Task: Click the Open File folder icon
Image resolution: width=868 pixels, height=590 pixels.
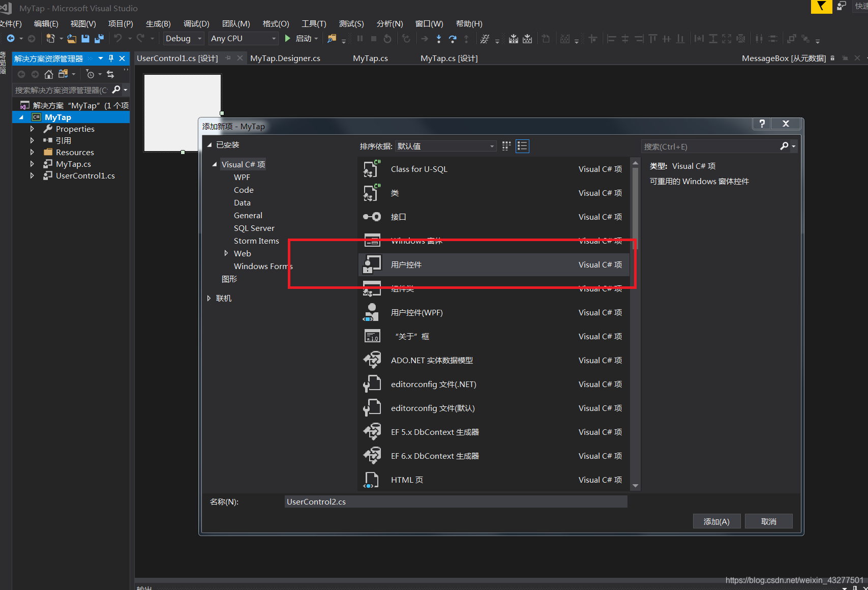Action: click(x=72, y=39)
